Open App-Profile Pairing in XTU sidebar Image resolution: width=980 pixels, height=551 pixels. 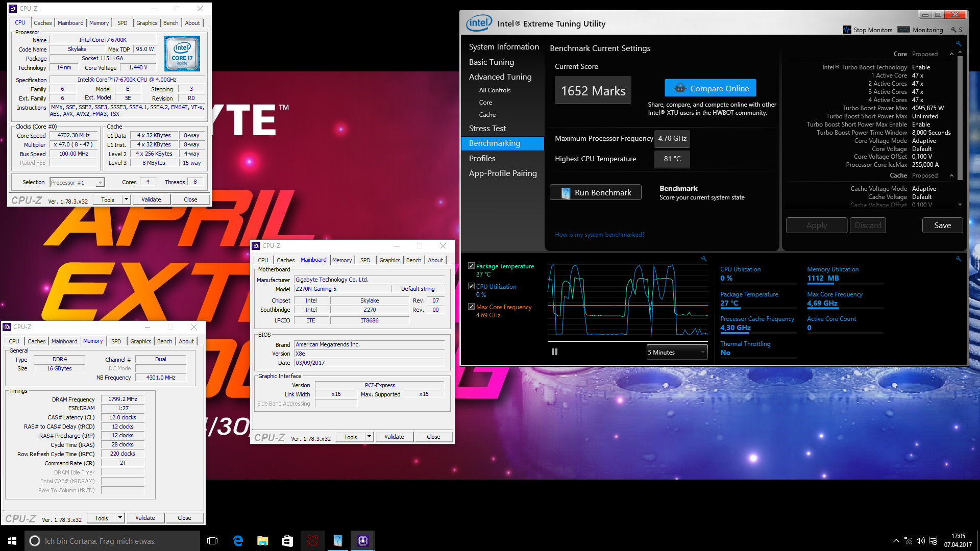(503, 173)
